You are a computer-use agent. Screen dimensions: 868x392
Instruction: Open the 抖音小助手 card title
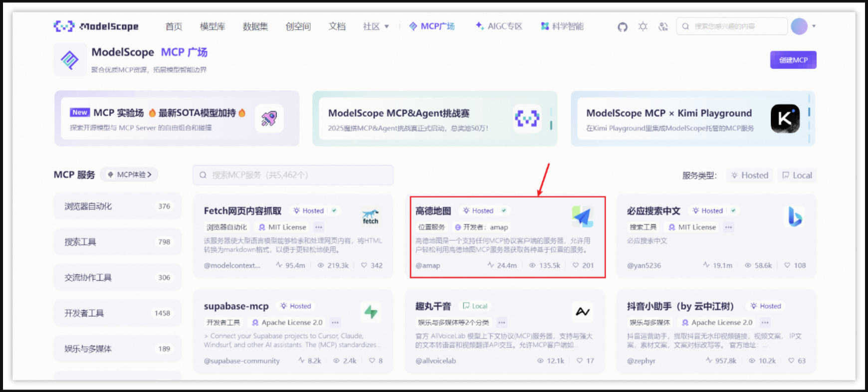click(x=680, y=306)
